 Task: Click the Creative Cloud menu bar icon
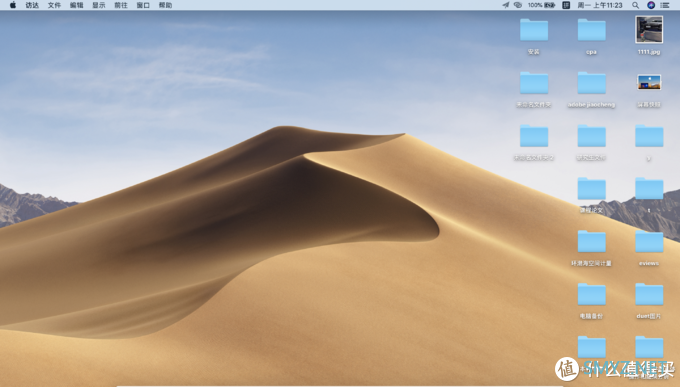pos(518,5)
